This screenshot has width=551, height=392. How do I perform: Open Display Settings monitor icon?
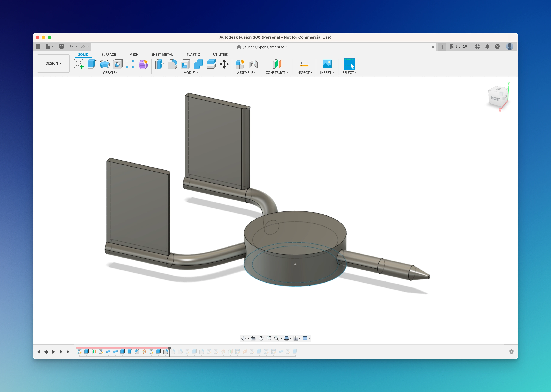pyautogui.click(x=286, y=338)
